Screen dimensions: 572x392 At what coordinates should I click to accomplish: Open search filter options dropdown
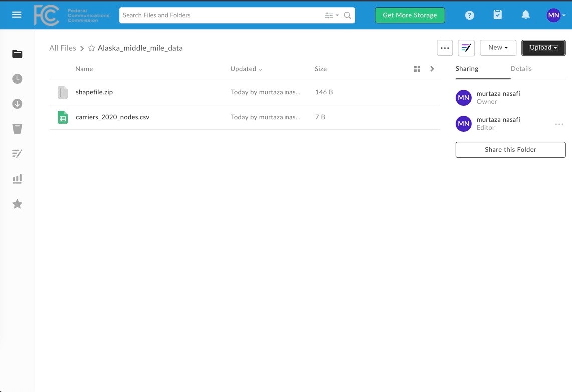[331, 15]
